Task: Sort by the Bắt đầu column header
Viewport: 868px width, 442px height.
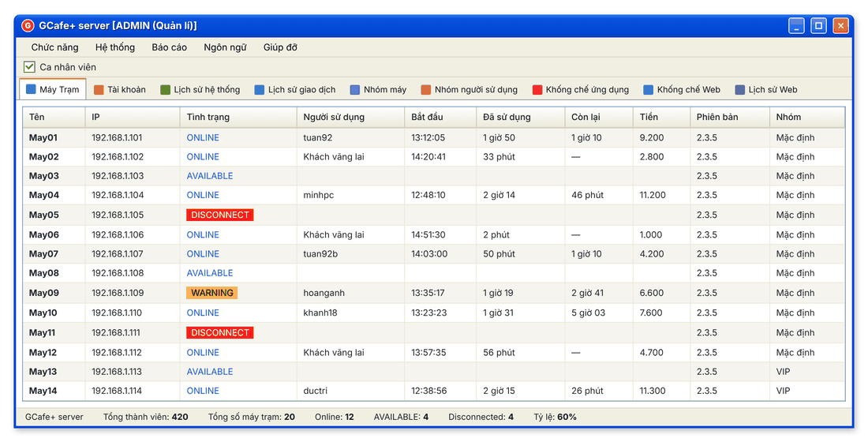Action: [440, 117]
